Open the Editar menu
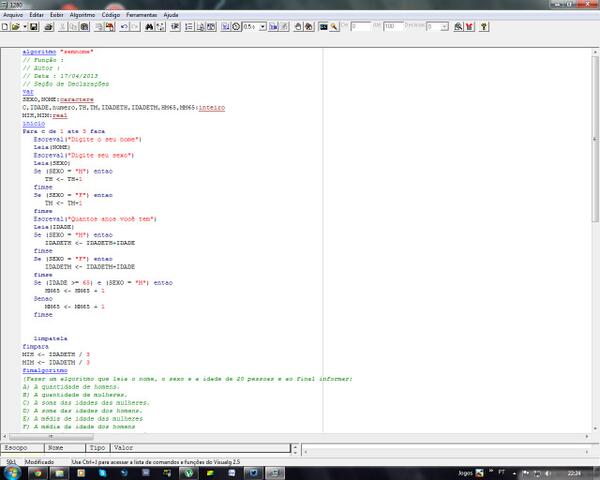Viewport: 600px width, 480px height. tap(36, 15)
